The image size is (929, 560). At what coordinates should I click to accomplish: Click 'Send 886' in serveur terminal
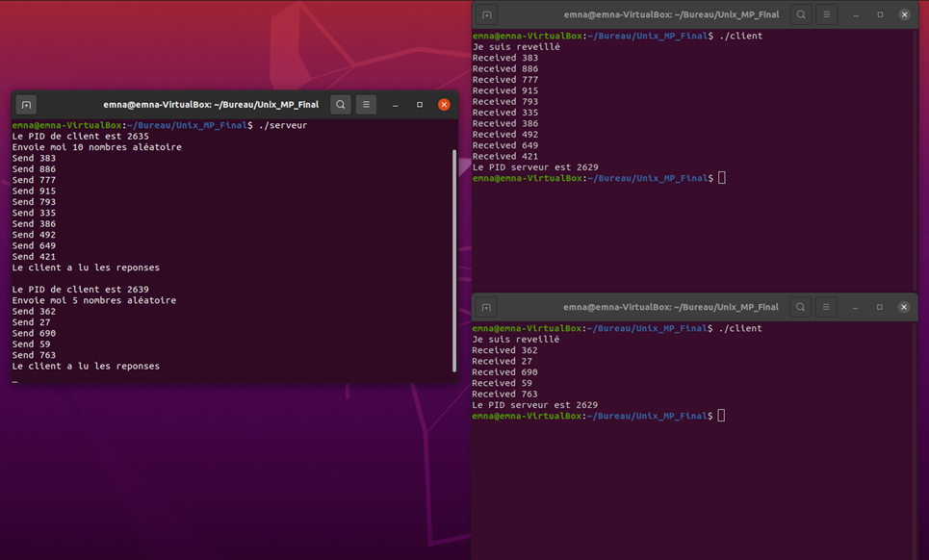click(x=34, y=169)
